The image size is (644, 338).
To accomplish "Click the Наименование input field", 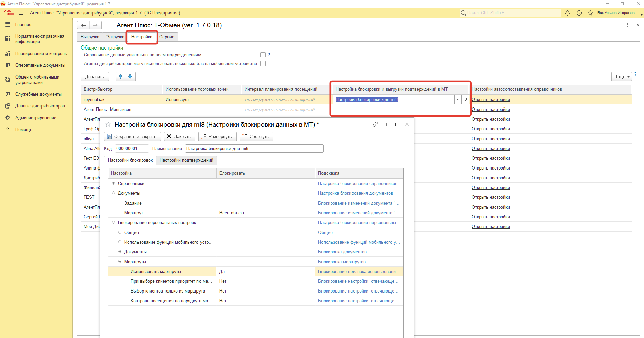I will (254, 149).
